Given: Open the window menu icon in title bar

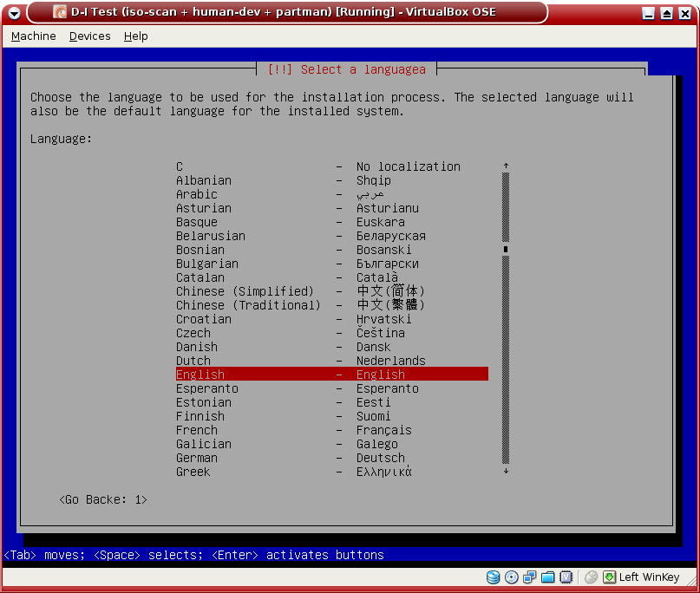Looking at the screenshot, I should point(14,12).
